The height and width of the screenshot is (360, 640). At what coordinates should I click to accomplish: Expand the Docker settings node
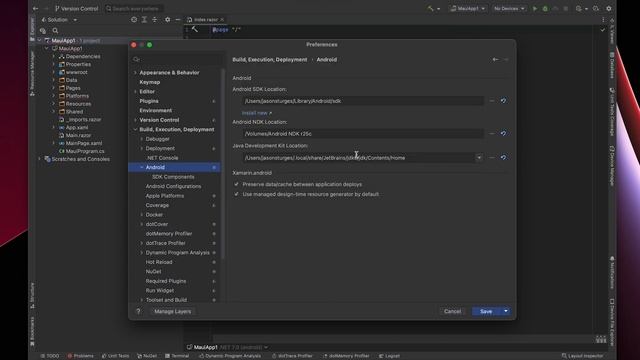[x=142, y=215]
